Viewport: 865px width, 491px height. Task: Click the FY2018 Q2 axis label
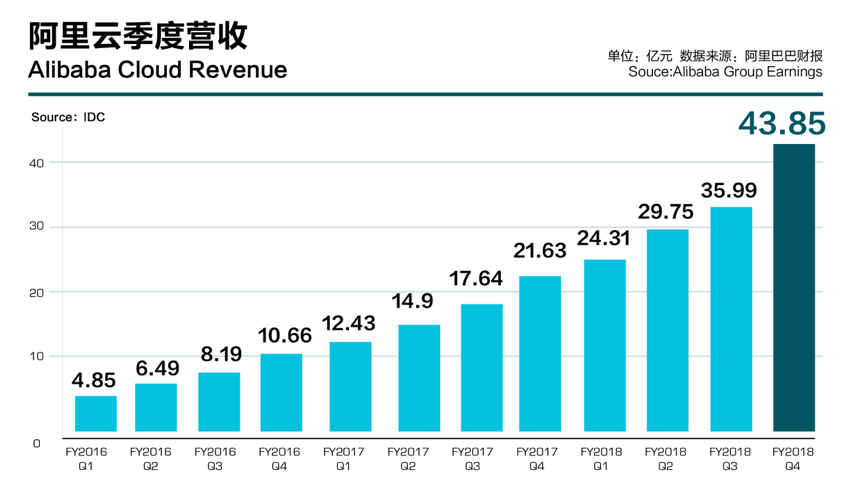tap(665, 459)
